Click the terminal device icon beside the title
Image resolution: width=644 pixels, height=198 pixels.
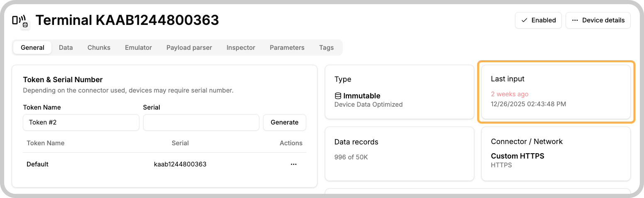20,20
